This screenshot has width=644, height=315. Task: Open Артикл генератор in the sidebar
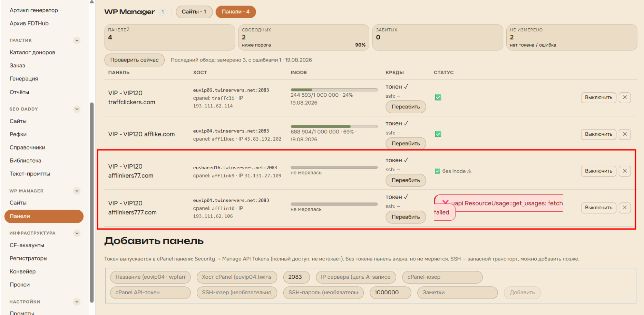34,10
